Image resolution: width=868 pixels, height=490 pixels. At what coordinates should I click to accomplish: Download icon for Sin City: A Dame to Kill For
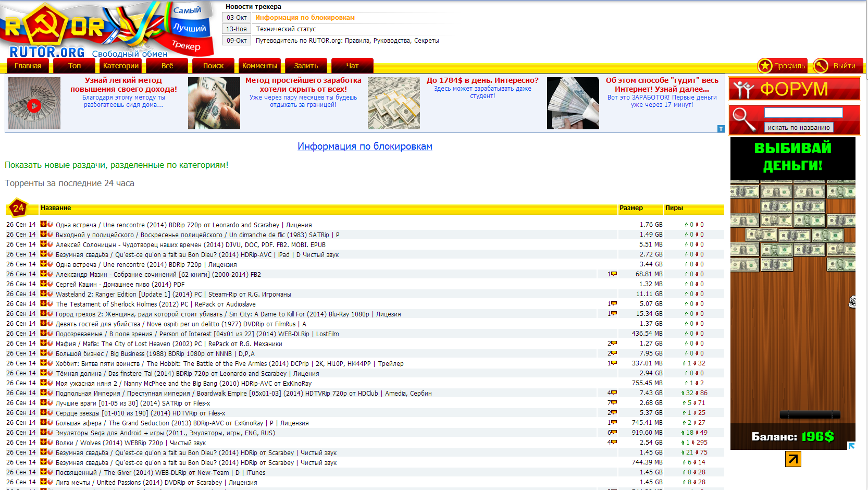coord(43,313)
